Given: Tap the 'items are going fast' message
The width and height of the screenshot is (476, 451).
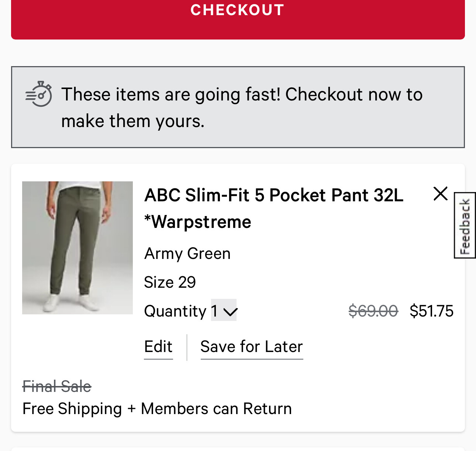Looking at the screenshot, I should (x=242, y=95).
